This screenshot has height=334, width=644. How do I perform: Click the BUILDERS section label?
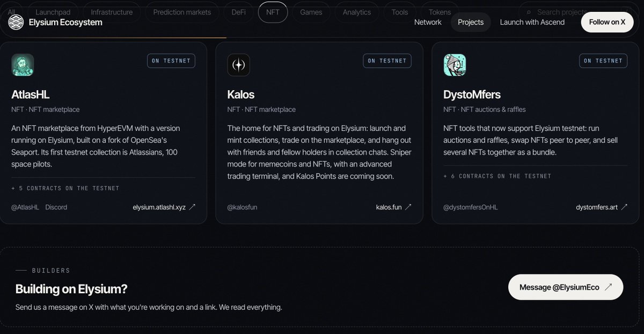[51, 271]
